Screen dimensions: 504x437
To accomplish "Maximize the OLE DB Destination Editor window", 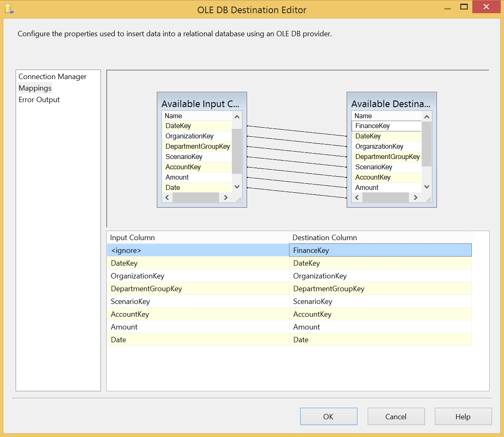I will (x=464, y=7).
